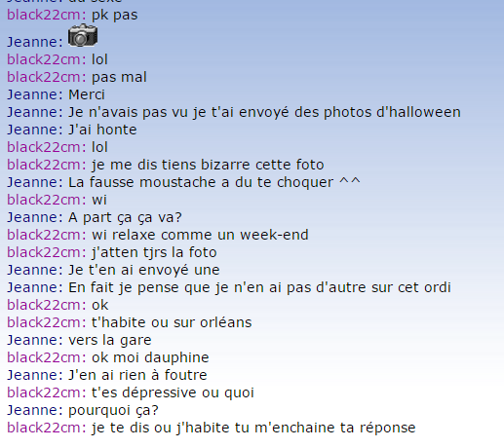Select the 'vers la gare' reply
504x448 pixels.
click(110, 340)
